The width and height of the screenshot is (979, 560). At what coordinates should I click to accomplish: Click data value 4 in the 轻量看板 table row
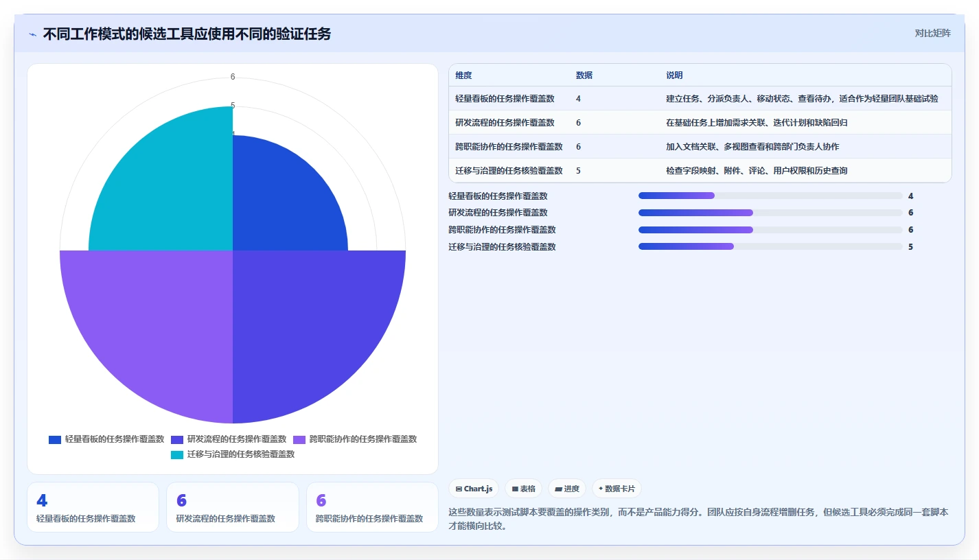pyautogui.click(x=579, y=99)
